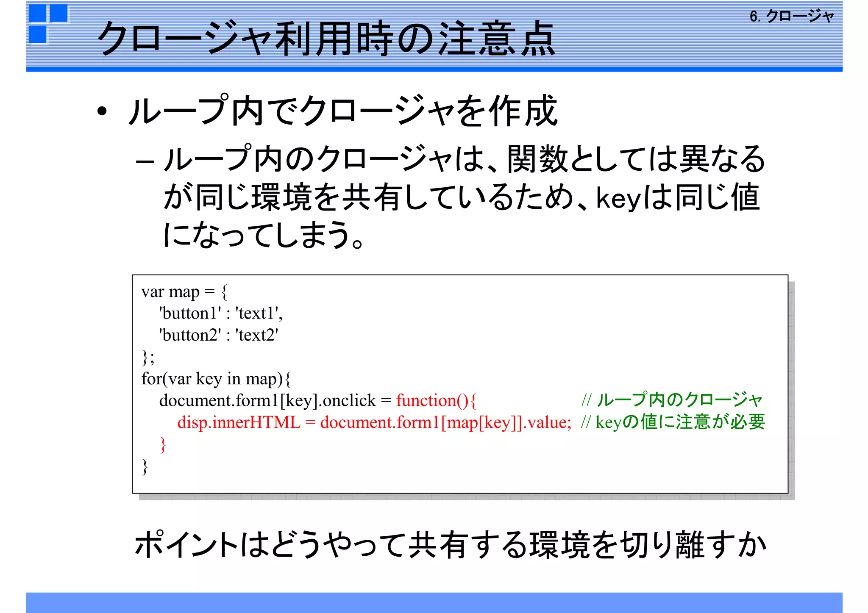Click the code line 'button1' : 'text1',
The height and width of the screenshot is (613, 868).
tap(221, 313)
